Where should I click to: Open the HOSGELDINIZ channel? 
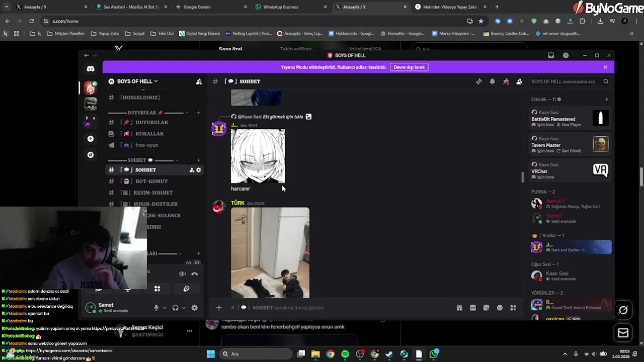click(x=155, y=98)
